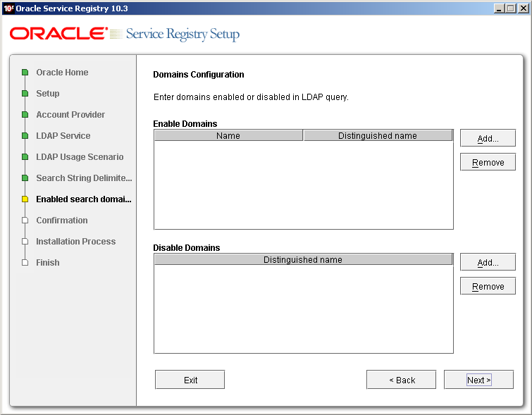Click green marker beside Account Provider
Screen dimensions: 532x415
25,114
